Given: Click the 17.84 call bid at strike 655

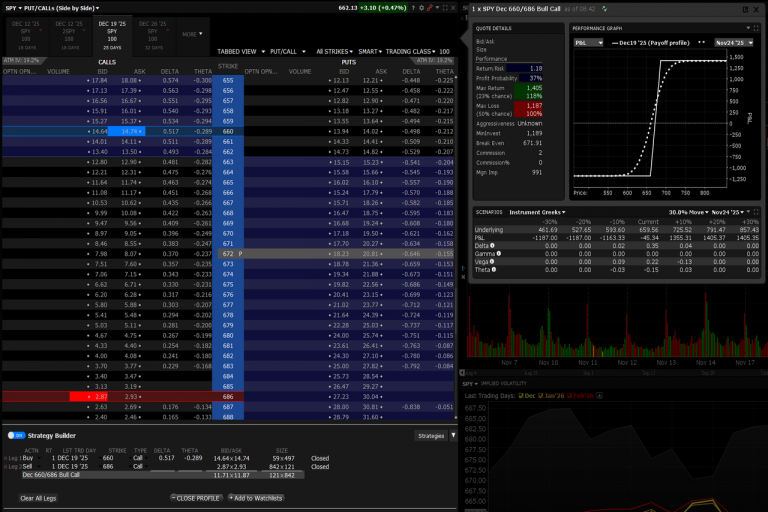Looking at the screenshot, I should click(98, 80).
